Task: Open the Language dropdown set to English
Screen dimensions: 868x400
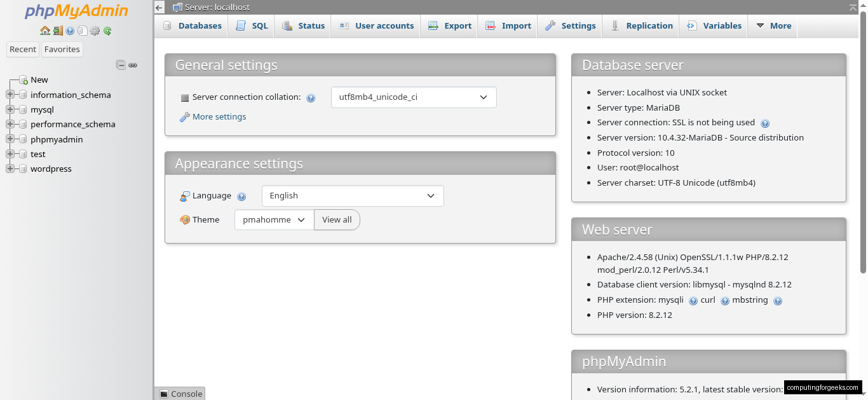Action: [x=353, y=196]
